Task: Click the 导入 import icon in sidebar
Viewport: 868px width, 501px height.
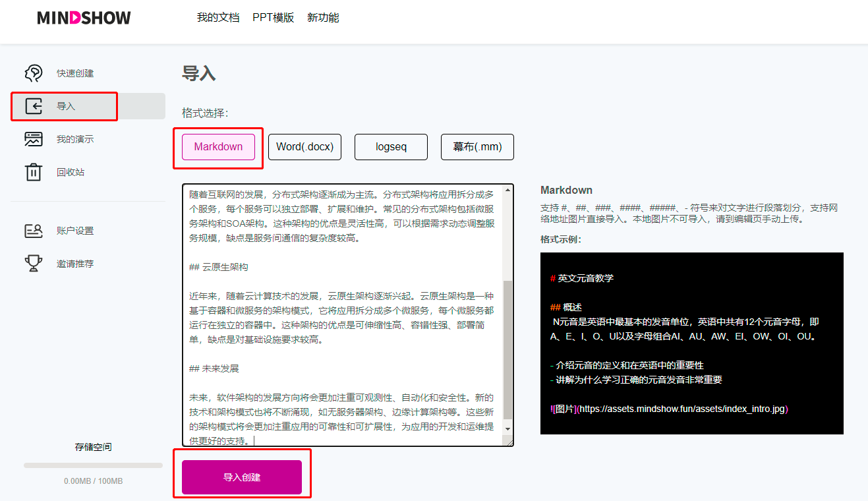Action: tap(34, 106)
